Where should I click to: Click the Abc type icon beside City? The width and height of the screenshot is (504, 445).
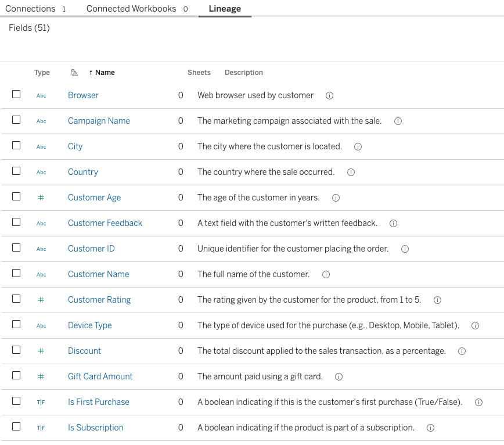(41, 146)
